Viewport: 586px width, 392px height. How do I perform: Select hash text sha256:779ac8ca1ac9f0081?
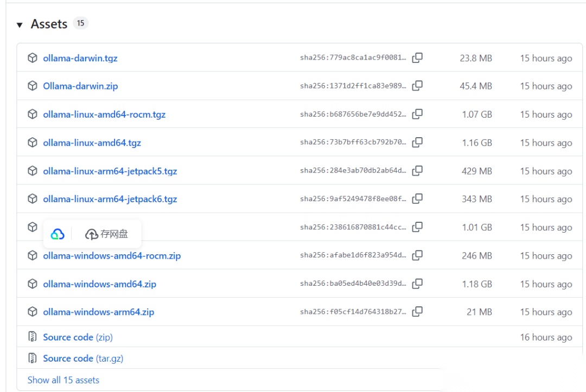point(353,57)
